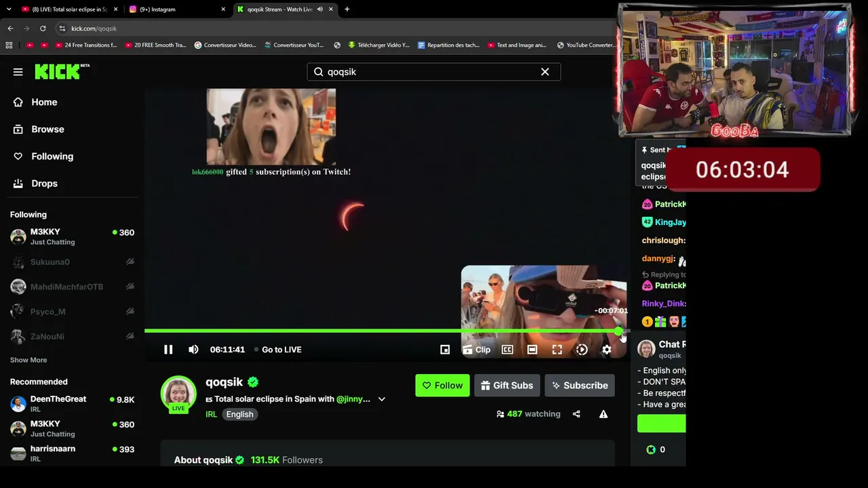Jump to live with Go to LIVE

[x=278, y=350]
